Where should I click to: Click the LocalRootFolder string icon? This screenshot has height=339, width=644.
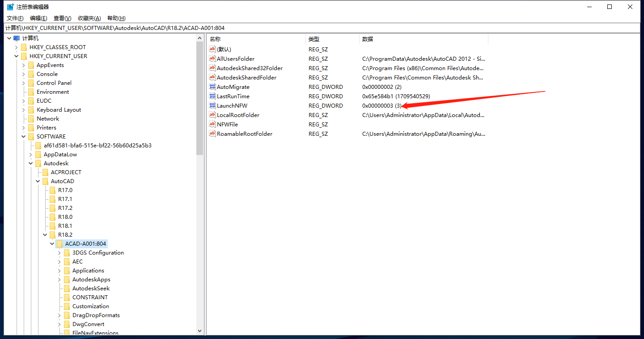coord(212,115)
